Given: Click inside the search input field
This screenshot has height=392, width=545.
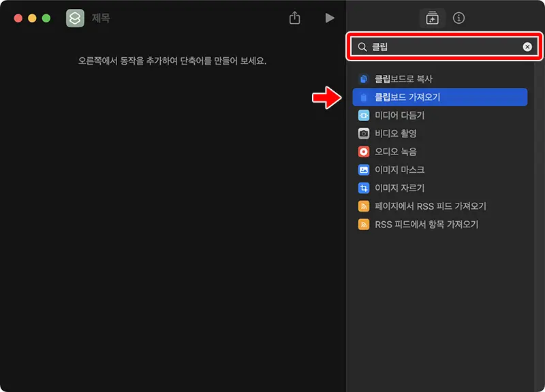Looking at the screenshot, I should point(436,47).
